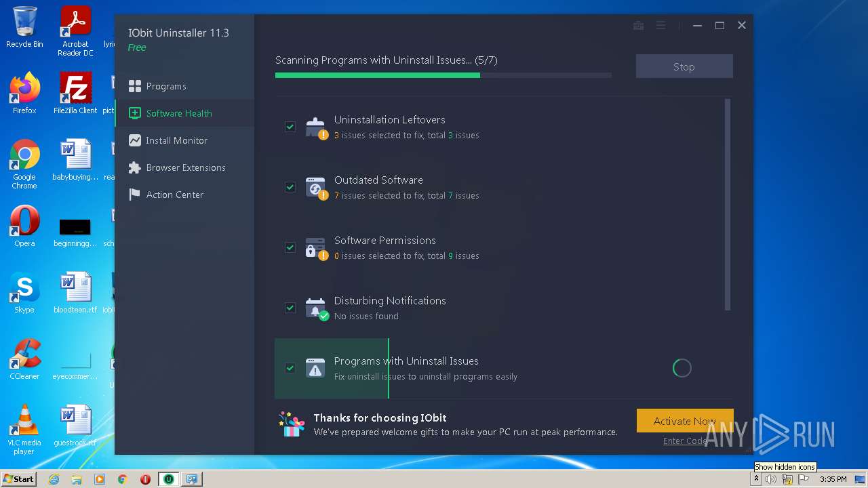The width and height of the screenshot is (868, 488).
Task: Toggle Software Permissions checkbox
Action: 290,247
